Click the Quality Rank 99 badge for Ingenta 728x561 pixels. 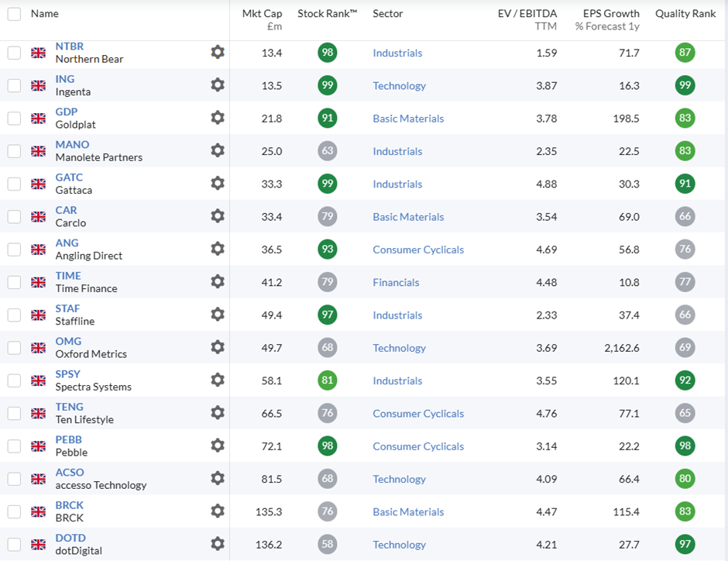pyautogui.click(x=685, y=85)
